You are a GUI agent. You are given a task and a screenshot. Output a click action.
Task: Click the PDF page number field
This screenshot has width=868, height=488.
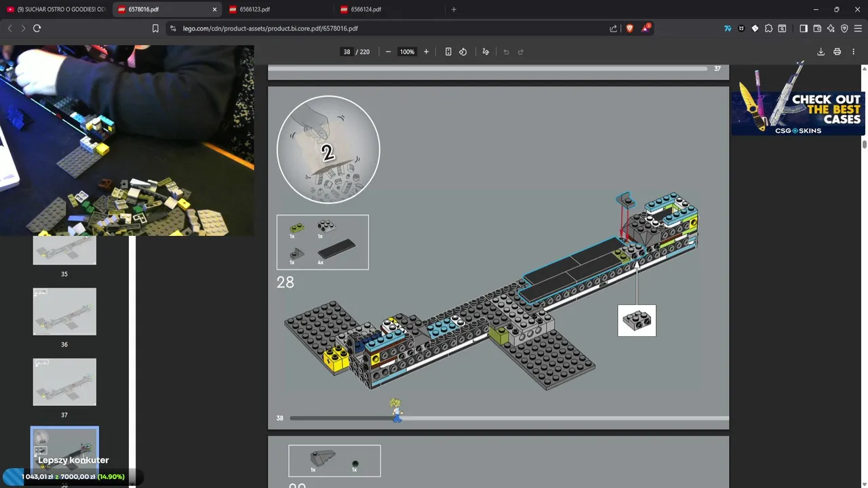coord(347,52)
